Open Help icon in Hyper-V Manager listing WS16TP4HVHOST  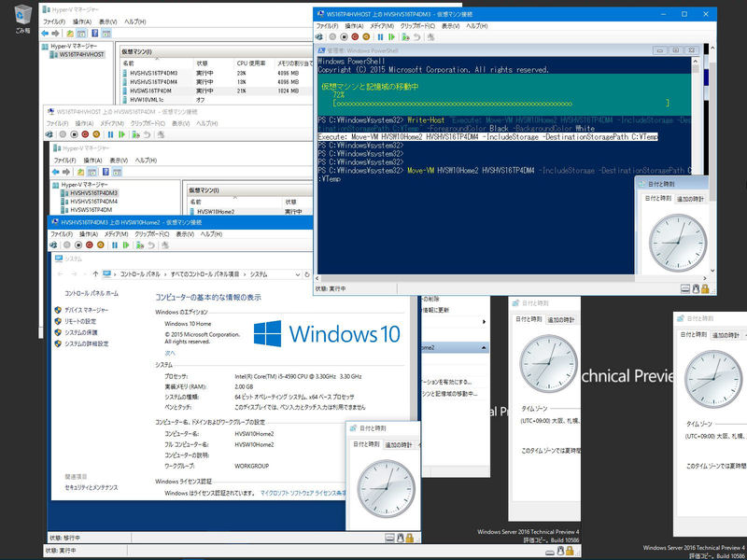(95, 34)
